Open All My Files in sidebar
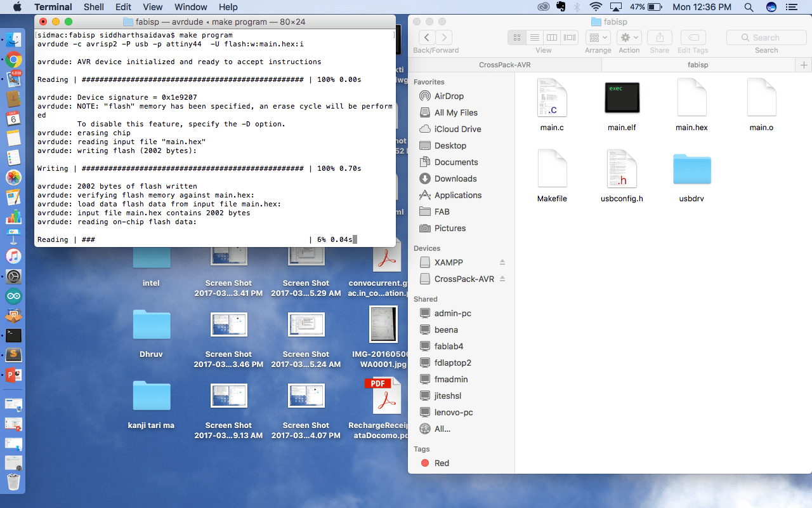The image size is (812, 508). 455,112
